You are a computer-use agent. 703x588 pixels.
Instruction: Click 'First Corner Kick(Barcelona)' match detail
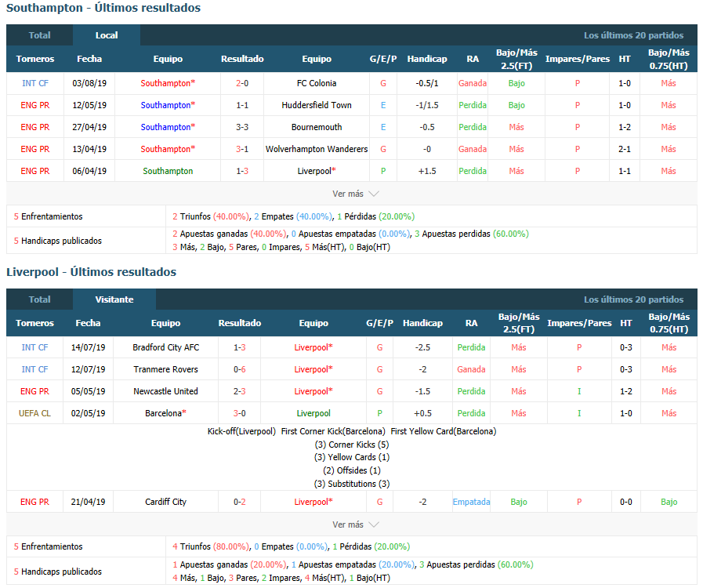(x=333, y=431)
